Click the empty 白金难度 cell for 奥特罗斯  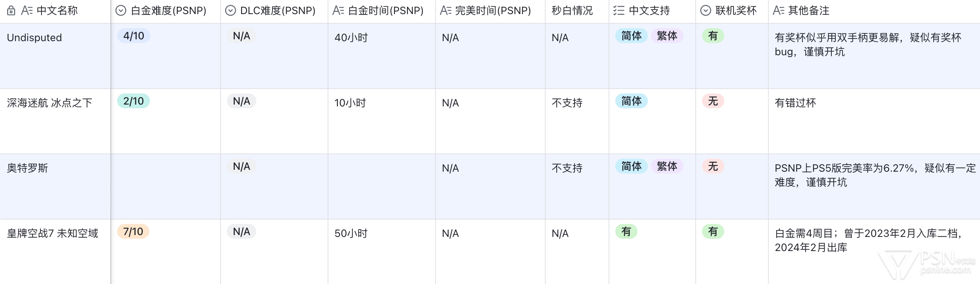(165, 186)
